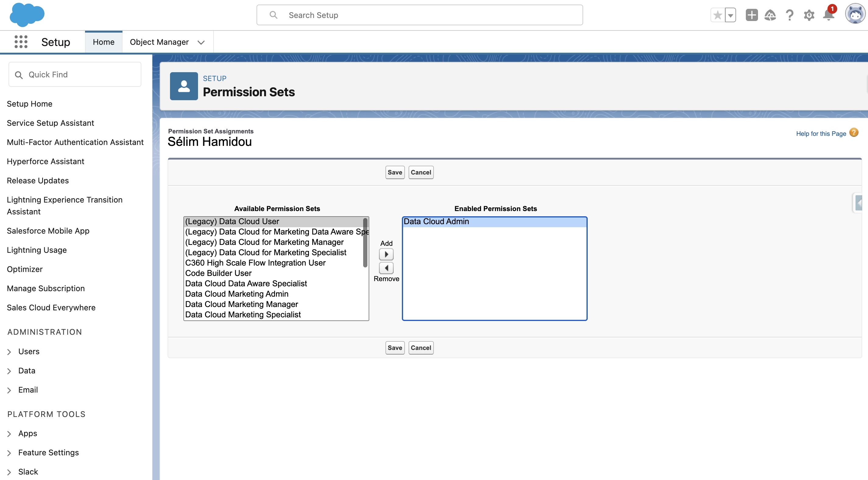Image resolution: width=868 pixels, height=480 pixels.
Task: Open Release Updates
Action: (38, 181)
